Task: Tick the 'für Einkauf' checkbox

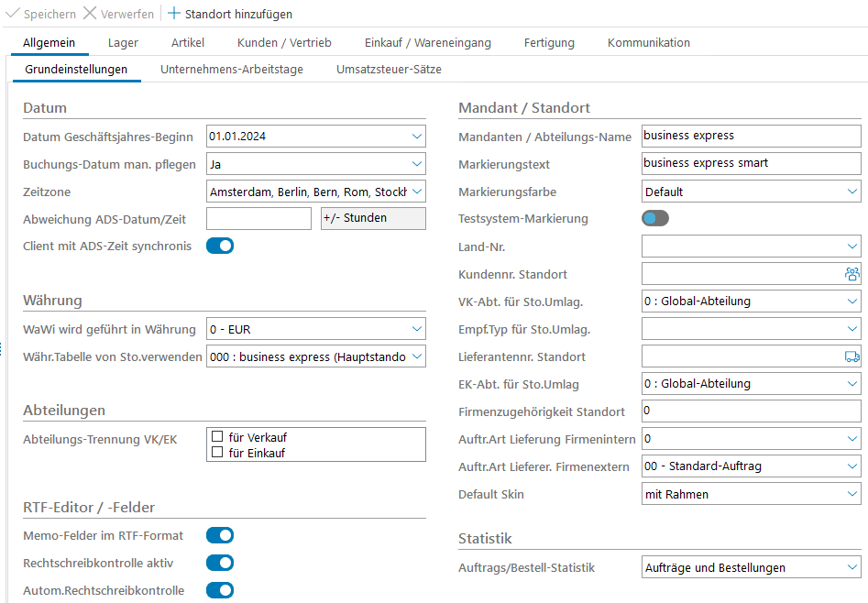Action: coord(218,452)
